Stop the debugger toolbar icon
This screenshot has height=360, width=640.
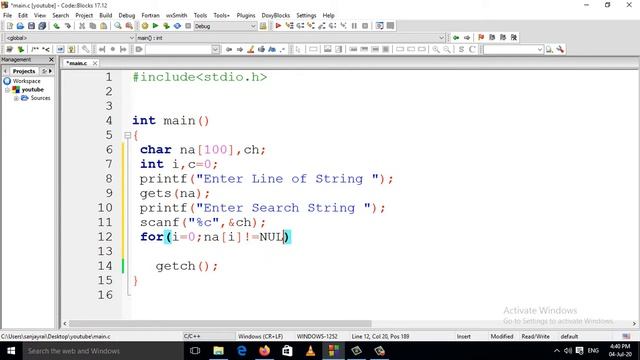click(365, 26)
